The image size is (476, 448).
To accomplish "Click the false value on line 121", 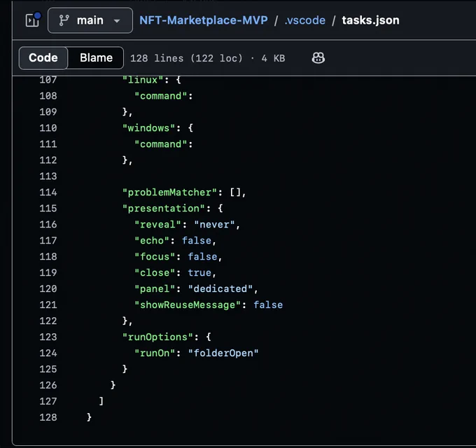I will pos(268,304).
